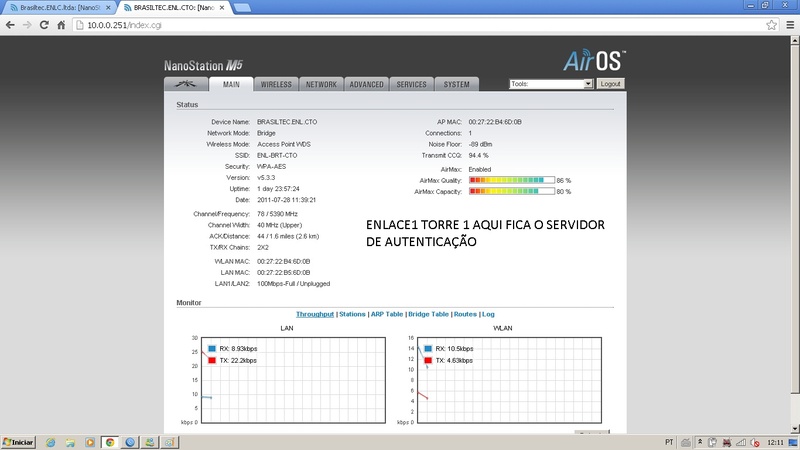Open the ADVANCED tab
Viewport: 800px width, 450px height.
(x=366, y=84)
